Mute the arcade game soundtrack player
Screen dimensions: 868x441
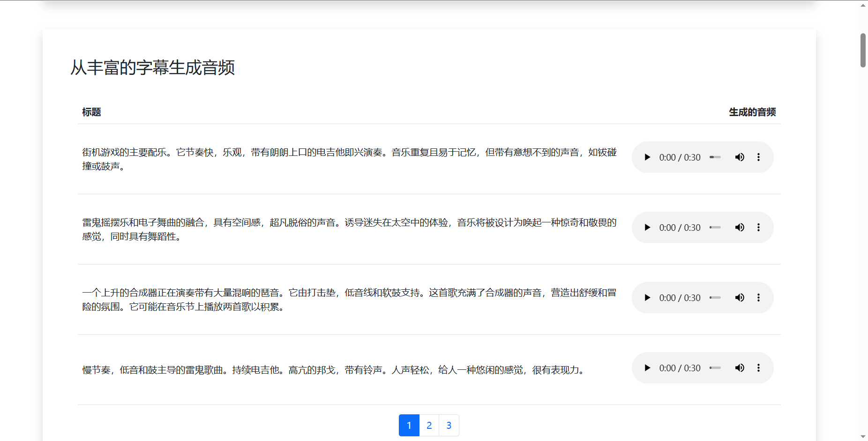[x=740, y=157]
